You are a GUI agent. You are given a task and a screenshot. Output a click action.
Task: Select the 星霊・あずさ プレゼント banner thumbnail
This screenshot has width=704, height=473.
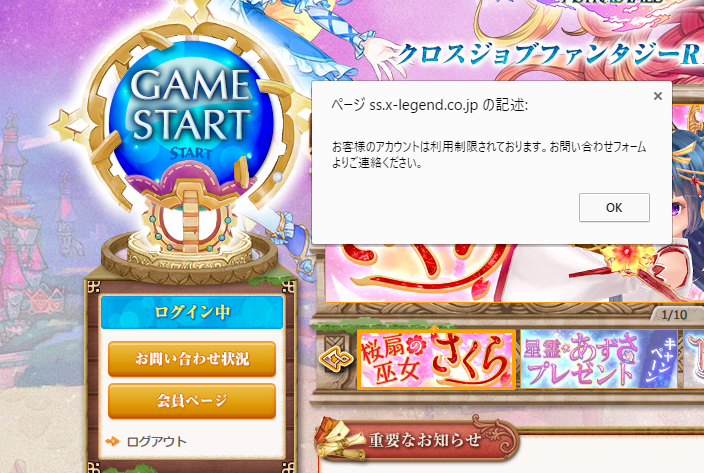pos(598,359)
